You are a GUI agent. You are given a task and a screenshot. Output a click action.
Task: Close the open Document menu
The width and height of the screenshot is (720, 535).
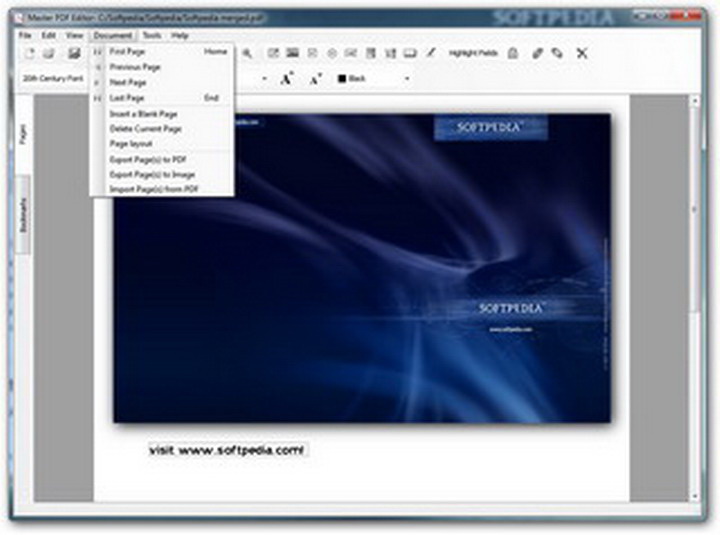pos(113,35)
